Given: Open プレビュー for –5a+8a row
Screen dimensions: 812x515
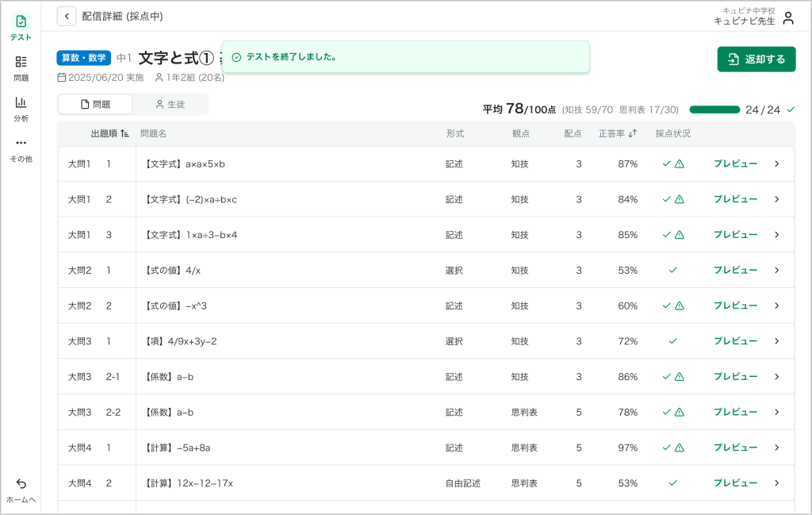Looking at the screenshot, I should (x=735, y=448).
